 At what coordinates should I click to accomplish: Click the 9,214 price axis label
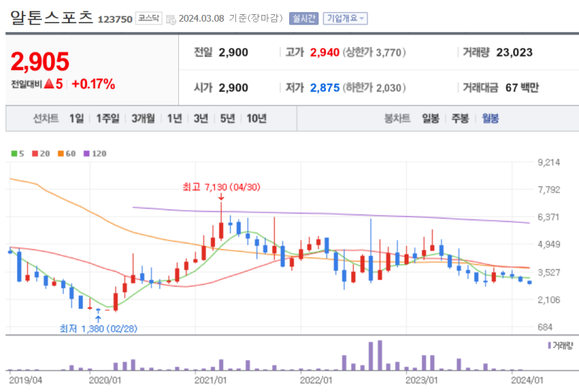click(549, 162)
